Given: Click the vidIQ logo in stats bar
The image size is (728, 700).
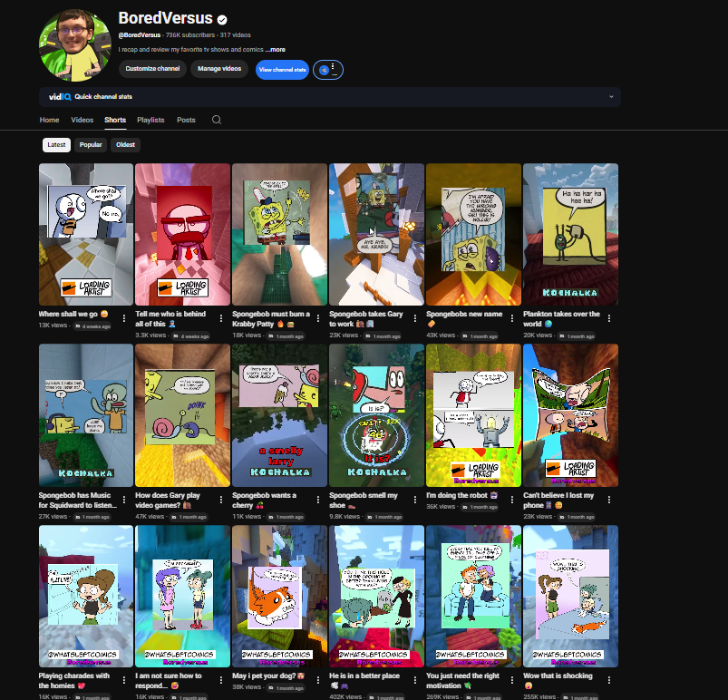Looking at the screenshot, I should point(60,97).
